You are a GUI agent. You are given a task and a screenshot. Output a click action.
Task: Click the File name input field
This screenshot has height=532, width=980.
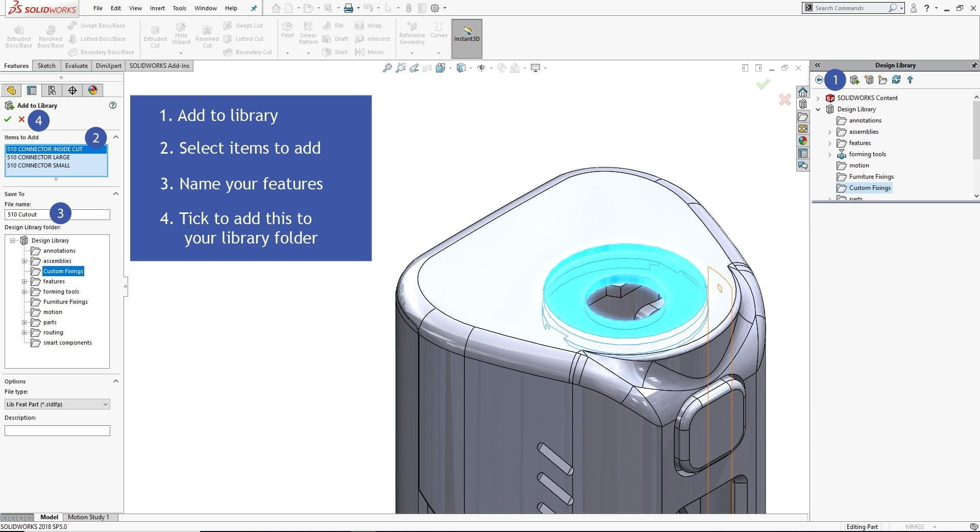coord(57,214)
